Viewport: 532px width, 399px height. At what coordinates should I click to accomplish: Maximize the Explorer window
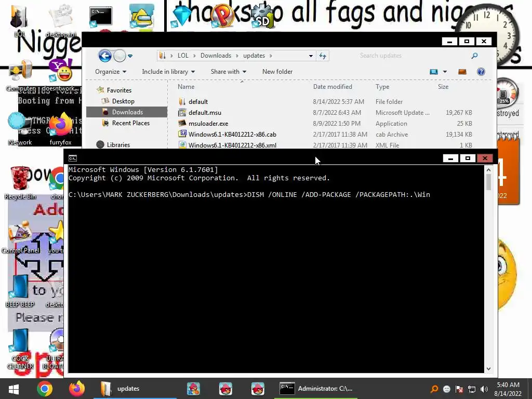pos(467,42)
